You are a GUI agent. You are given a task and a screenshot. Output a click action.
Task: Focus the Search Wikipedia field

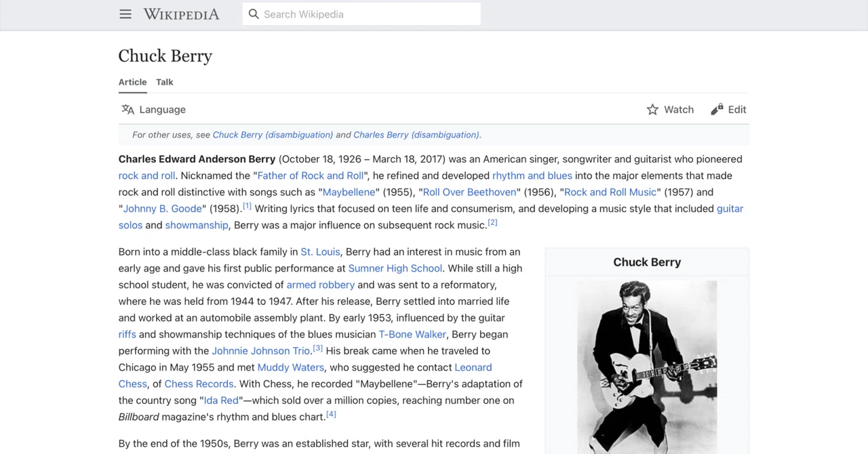[x=361, y=14]
